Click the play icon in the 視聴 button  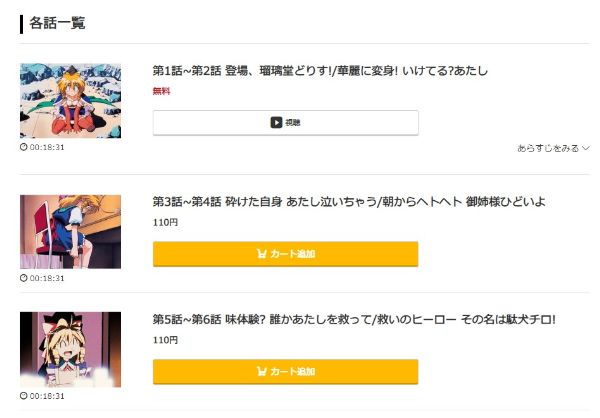(276, 123)
